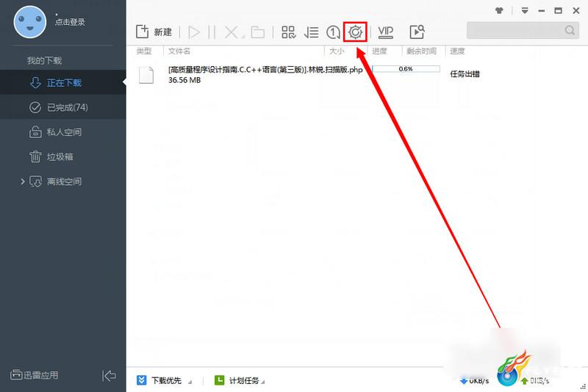The image size is (588, 392).
Task: Collapse the sidebar with arrow icon
Action: 109,376
